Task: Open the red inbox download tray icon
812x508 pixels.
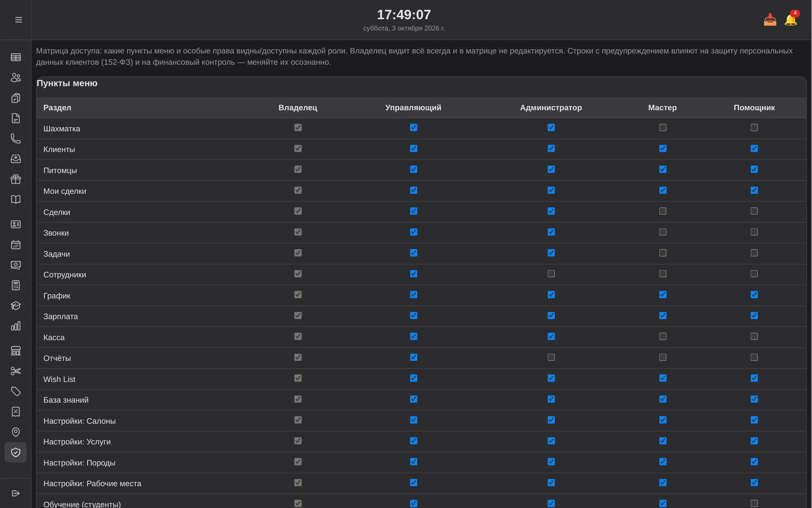Action: point(770,20)
